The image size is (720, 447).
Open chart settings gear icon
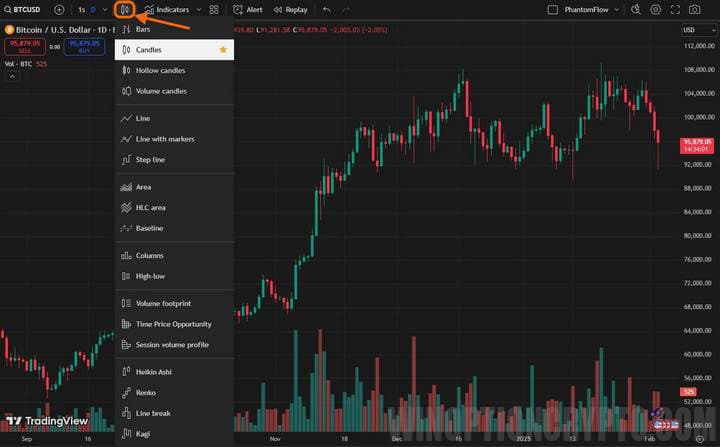click(656, 10)
